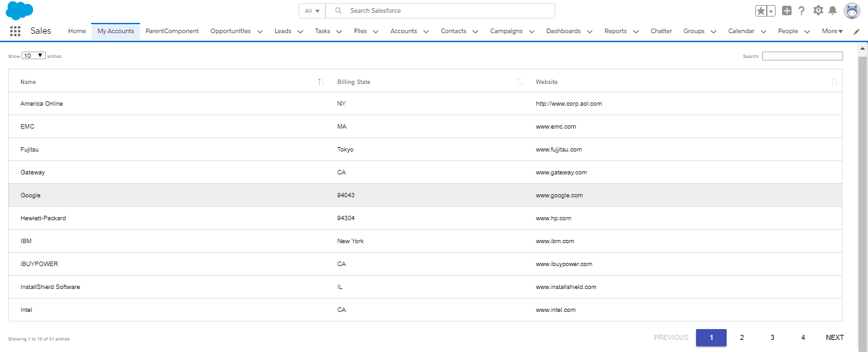The height and width of the screenshot is (352, 868).
Task: Expand the Calendar tab chevron
Action: click(764, 31)
